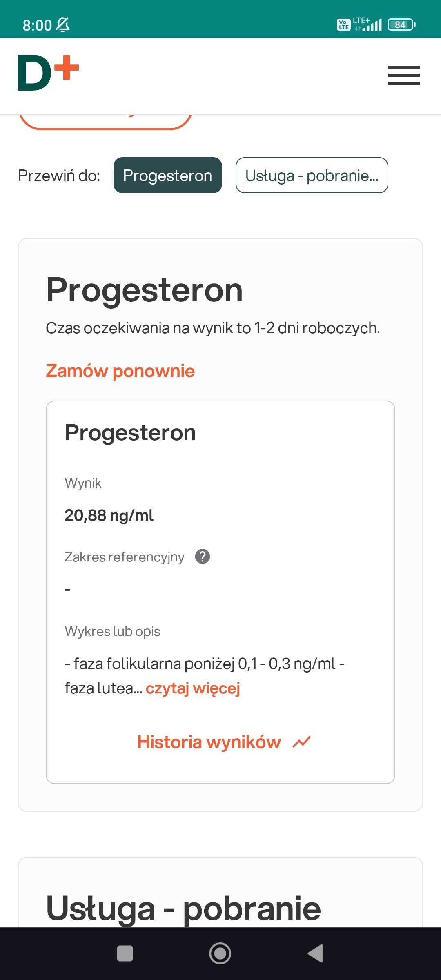Tap the muted notifications bell icon
441x980 pixels.
[x=63, y=25]
